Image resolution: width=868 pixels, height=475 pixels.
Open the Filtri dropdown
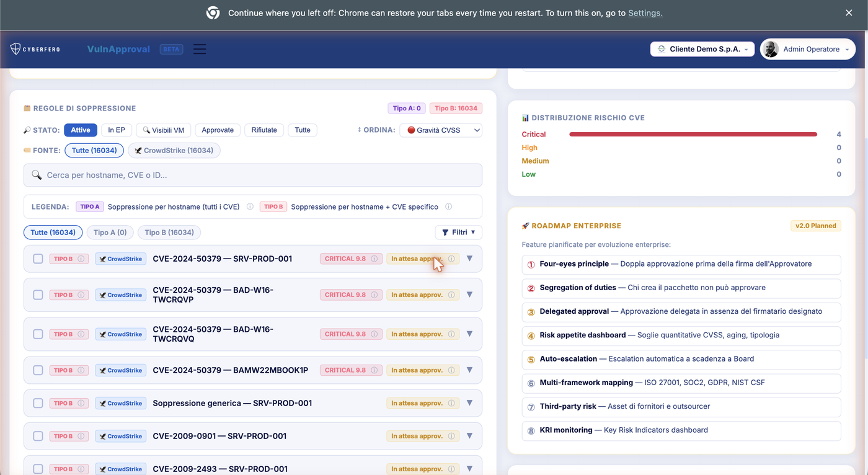(x=459, y=233)
